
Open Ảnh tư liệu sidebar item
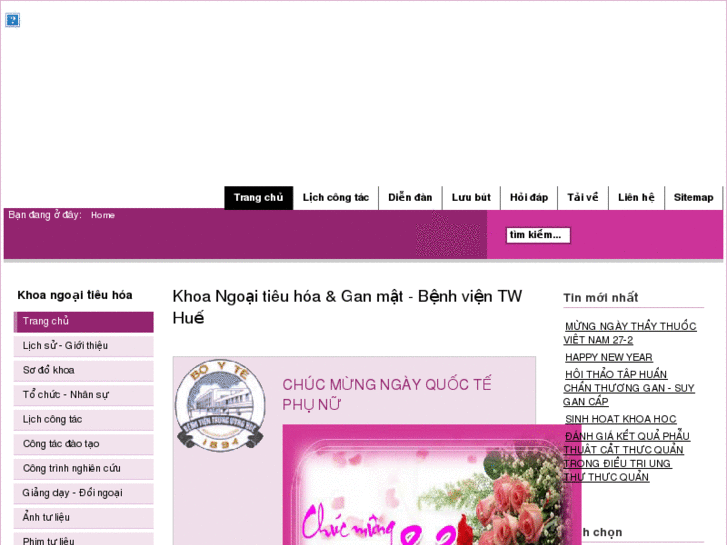[83, 518]
